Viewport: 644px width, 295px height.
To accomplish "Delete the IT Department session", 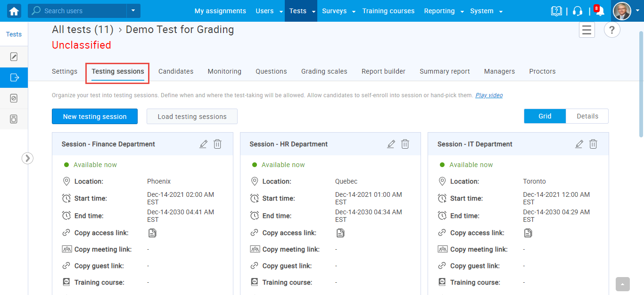I will 593,144.
